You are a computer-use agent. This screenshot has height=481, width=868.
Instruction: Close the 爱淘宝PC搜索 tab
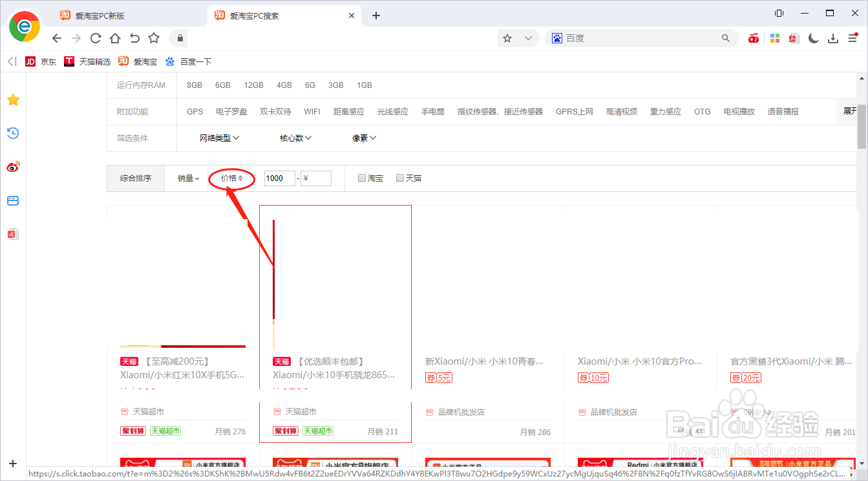click(352, 16)
